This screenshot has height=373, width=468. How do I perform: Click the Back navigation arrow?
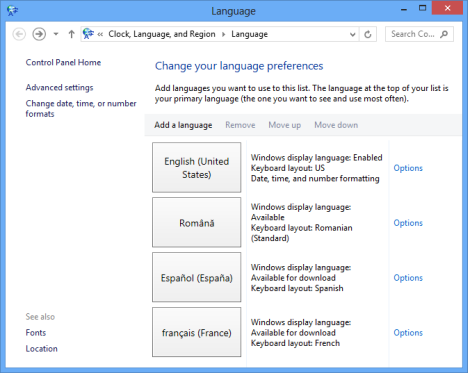point(19,34)
